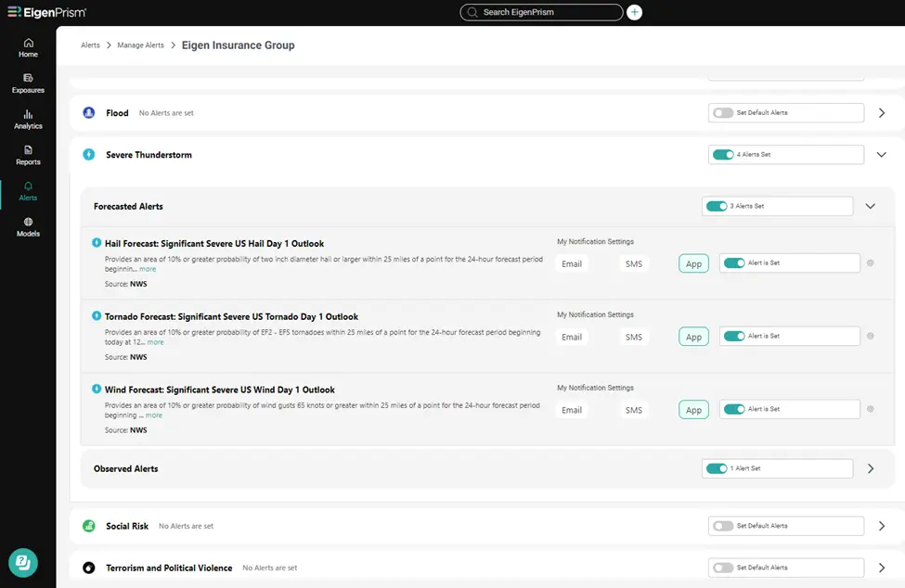
Task: Expand the Social Risk section chevron
Action: coord(882,526)
